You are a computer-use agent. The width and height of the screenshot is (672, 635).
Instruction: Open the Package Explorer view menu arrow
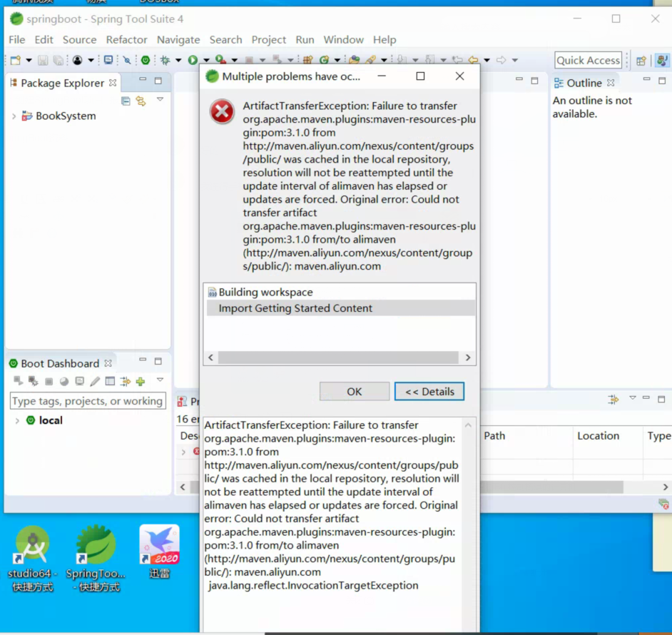coord(160,100)
